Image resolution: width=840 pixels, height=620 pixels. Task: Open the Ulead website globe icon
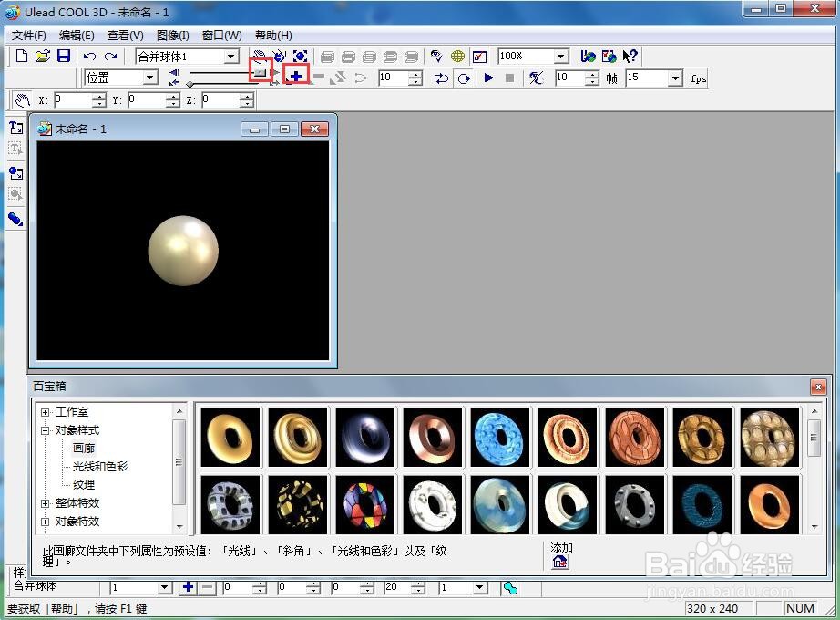click(588, 56)
